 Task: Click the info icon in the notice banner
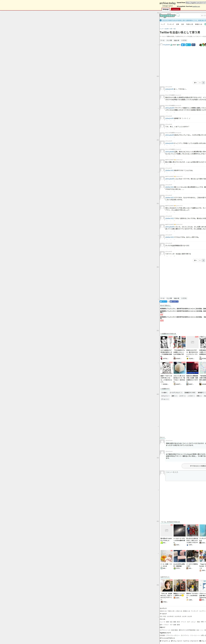[x=161, y=21]
